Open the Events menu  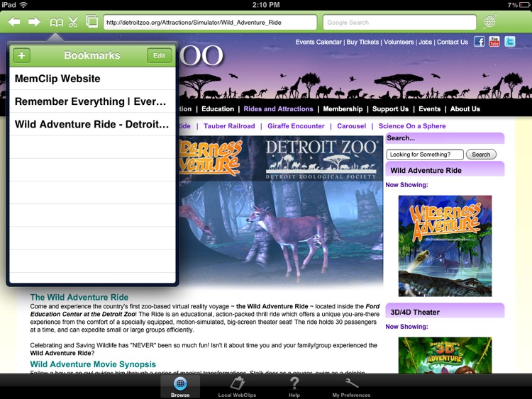point(430,109)
